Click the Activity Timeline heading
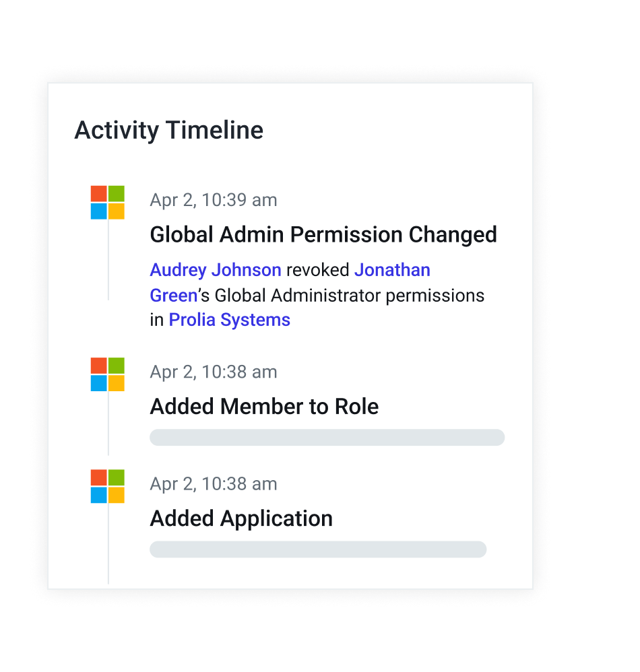 click(x=169, y=130)
